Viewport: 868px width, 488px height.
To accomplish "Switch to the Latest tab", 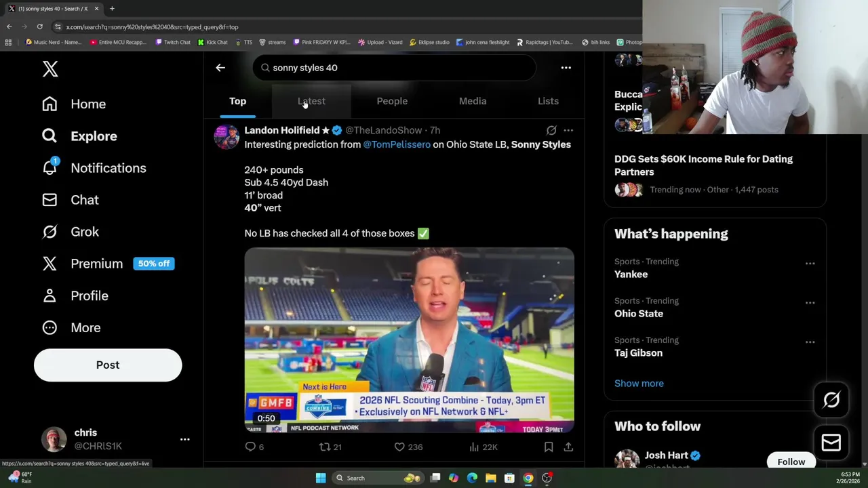I will click(311, 101).
